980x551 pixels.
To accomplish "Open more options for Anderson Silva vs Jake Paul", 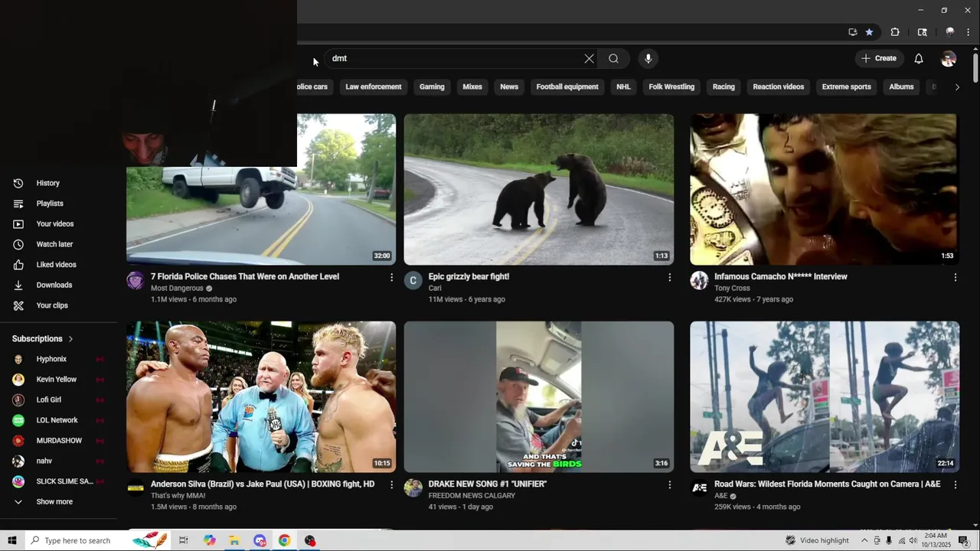I will point(391,484).
